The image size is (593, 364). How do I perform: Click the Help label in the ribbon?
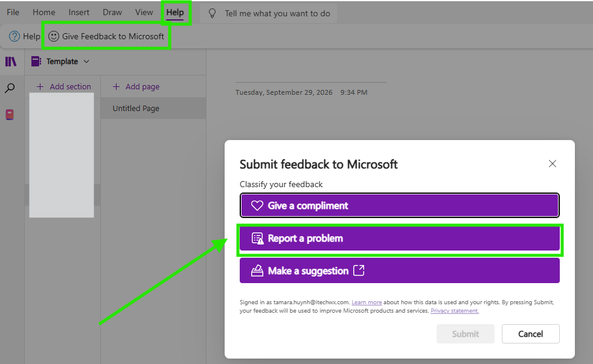[x=31, y=36]
